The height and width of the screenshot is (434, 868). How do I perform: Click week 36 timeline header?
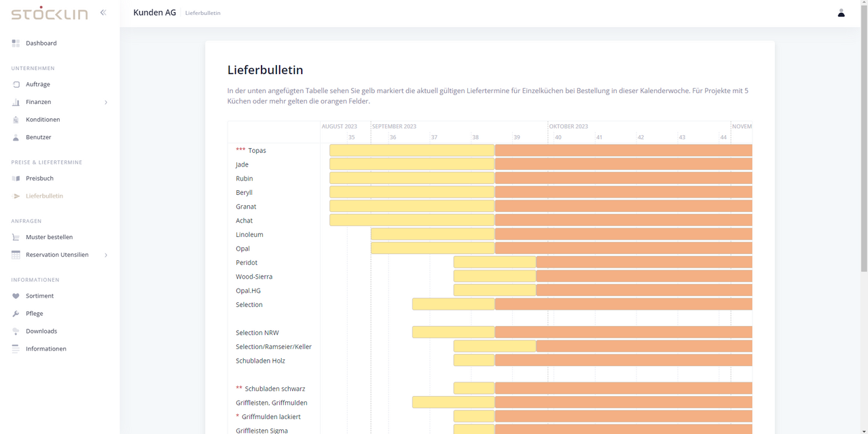[393, 137]
